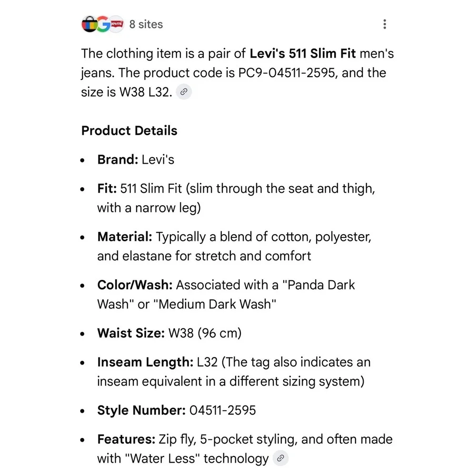Screen dimensions: 476x476
Task: Open the 8 sites source list
Action: pos(146,24)
